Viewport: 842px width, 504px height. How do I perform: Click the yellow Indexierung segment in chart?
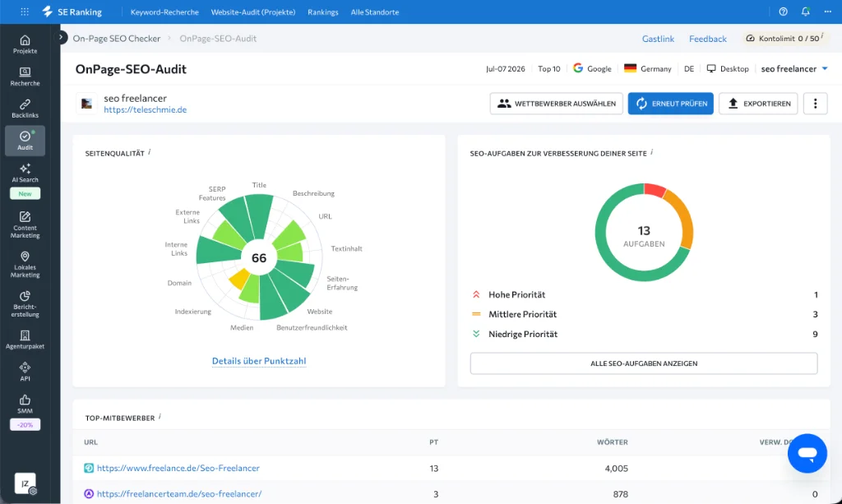tap(239, 279)
